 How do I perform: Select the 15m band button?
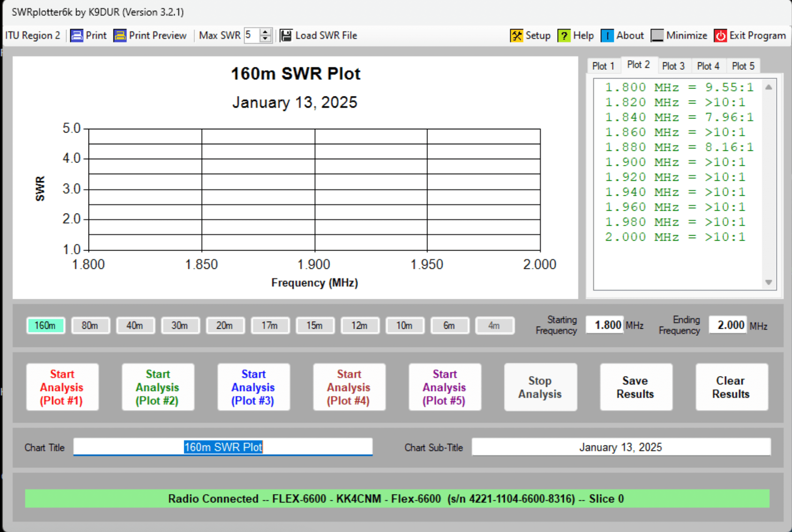(x=315, y=325)
